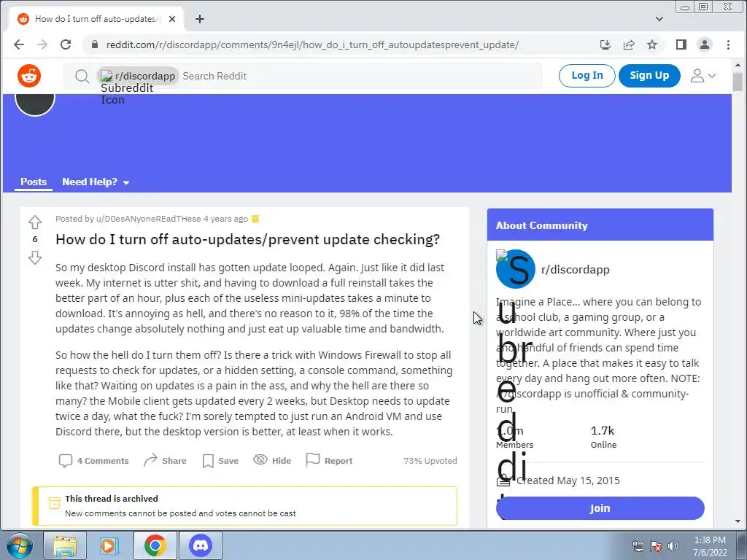
Task: Click the search magnifier icon
Action: pyautogui.click(x=82, y=76)
